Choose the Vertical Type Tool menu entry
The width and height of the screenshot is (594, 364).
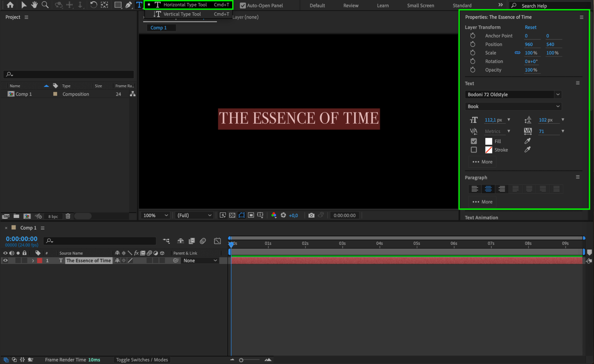pos(182,14)
